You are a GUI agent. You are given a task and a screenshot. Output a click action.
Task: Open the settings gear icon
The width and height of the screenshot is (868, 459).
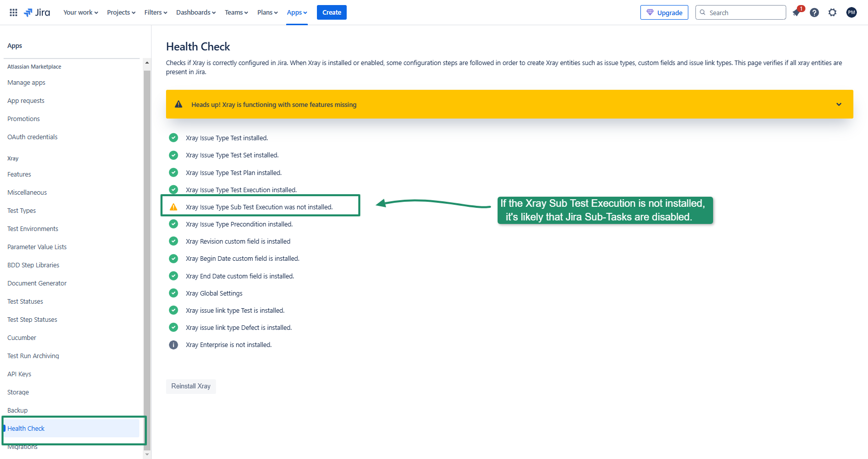[x=833, y=13]
